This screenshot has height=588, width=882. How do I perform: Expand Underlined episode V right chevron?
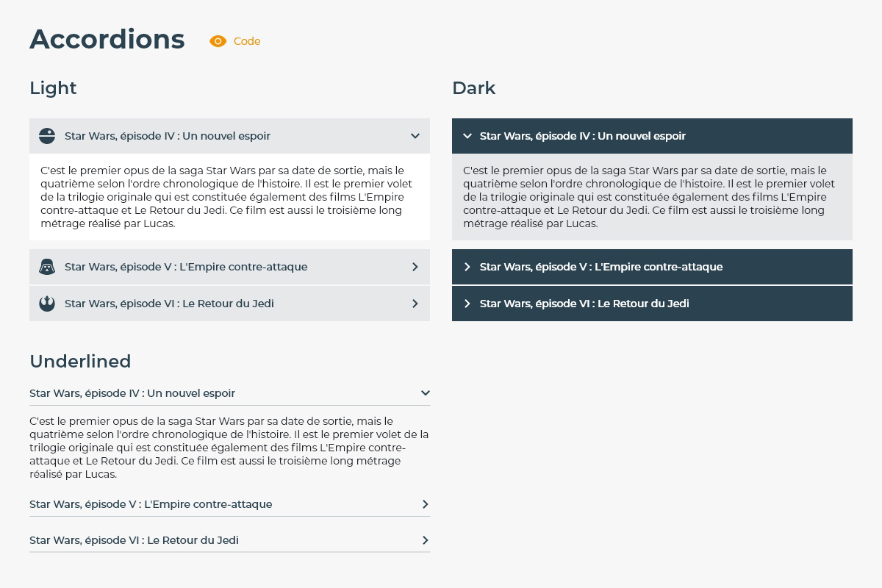(425, 504)
